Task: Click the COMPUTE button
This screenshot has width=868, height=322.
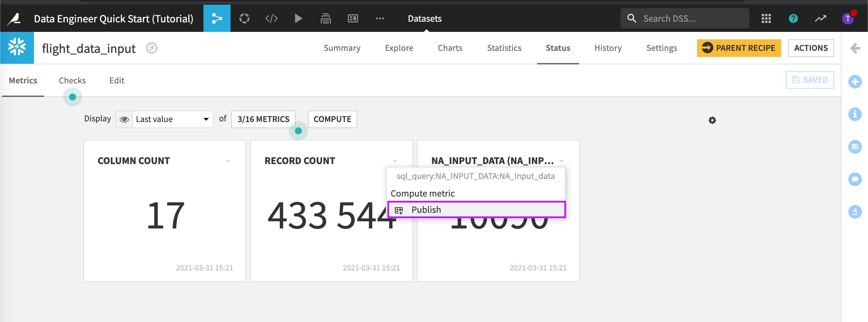Action: pos(332,119)
